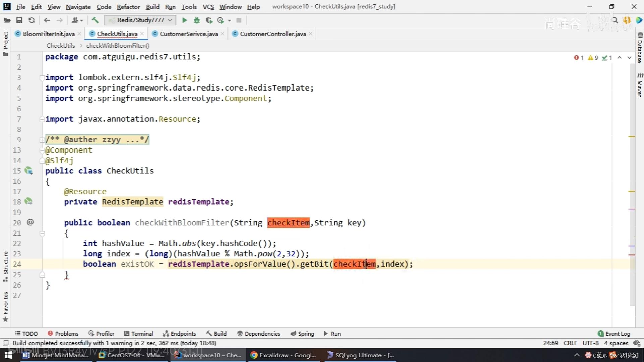Click the 4 spaces indent setting
644x362 pixels.
[616, 343]
